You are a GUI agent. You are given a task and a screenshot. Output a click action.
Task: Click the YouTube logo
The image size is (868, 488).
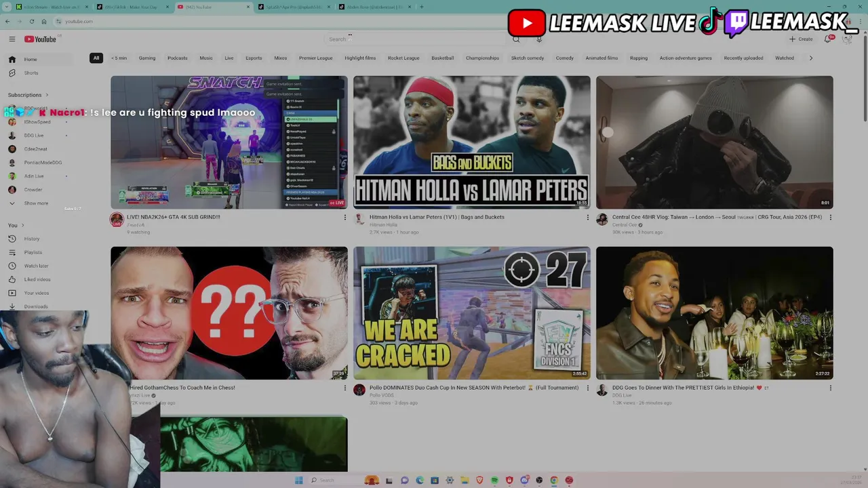tap(41, 39)
